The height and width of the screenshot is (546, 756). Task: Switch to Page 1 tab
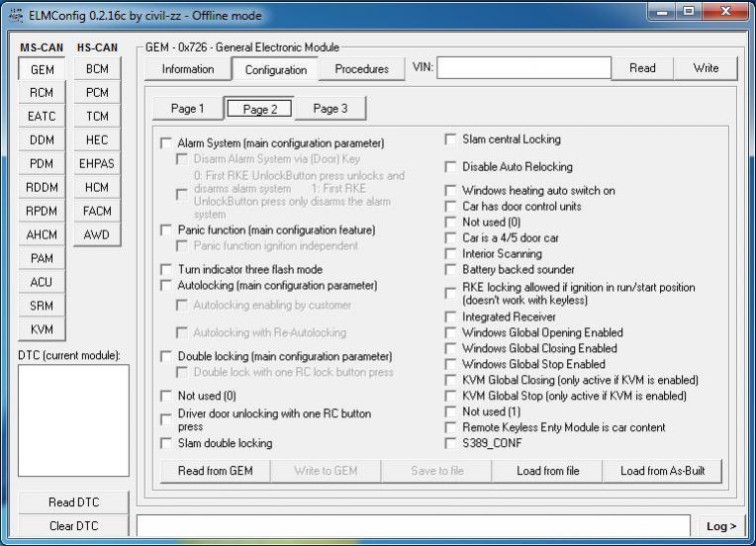coord(187,109)
